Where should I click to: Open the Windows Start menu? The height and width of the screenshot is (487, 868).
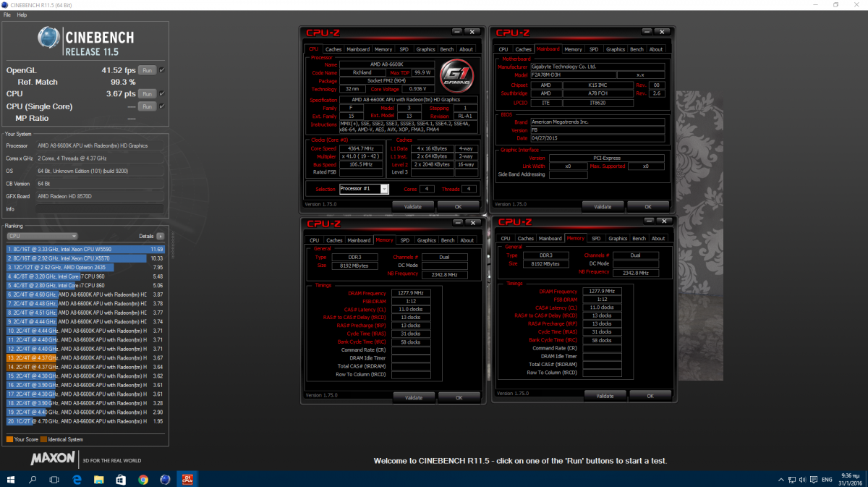(12, 479)
